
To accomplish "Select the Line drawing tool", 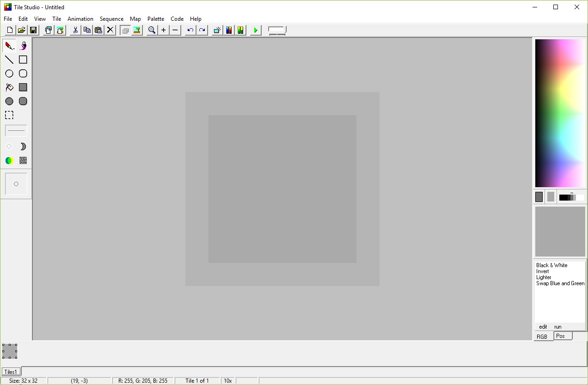I will tap(9, 59).
